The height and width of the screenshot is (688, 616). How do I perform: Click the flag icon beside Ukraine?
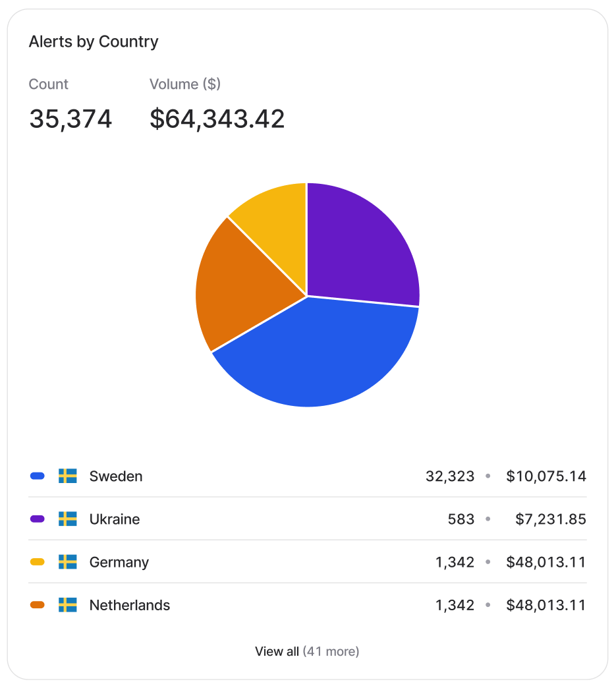[x=68, y=519]
